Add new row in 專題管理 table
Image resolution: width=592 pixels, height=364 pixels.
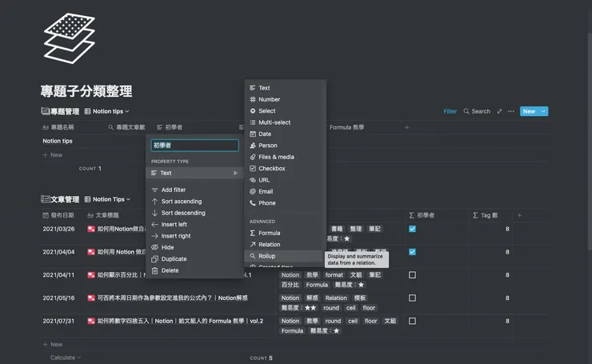click(53, 155)
